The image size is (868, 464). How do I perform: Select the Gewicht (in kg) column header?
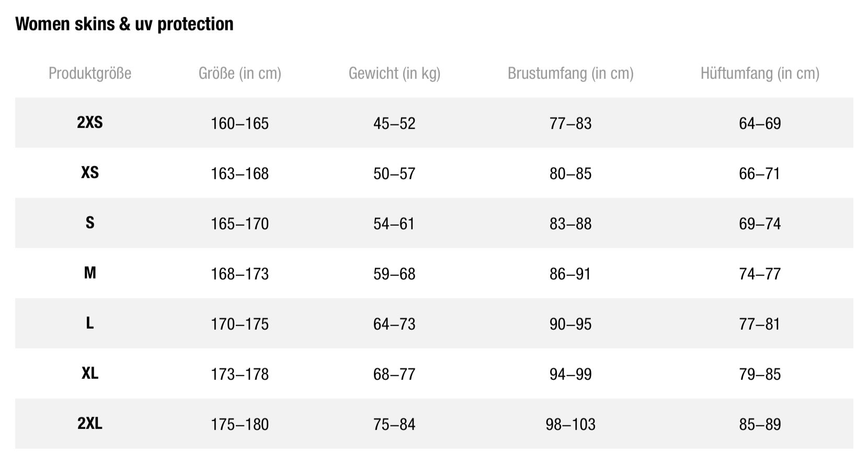tap(395, 73)
